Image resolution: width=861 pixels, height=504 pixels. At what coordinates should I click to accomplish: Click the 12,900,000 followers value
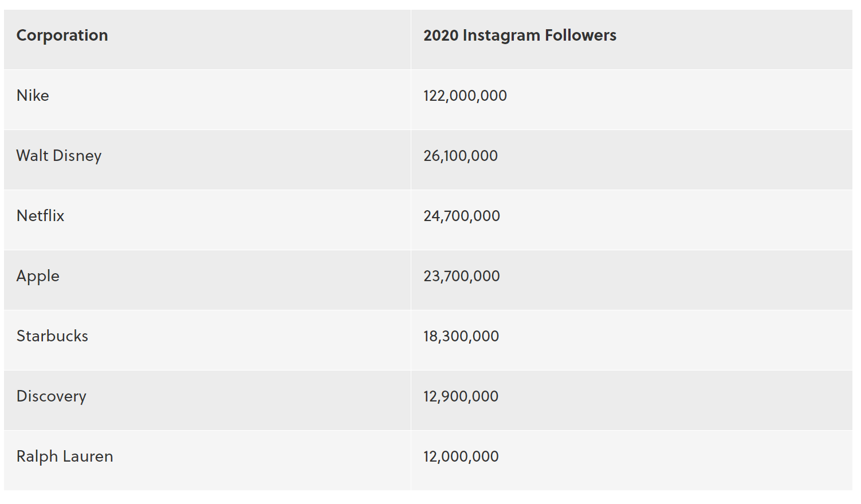point(461,396)
